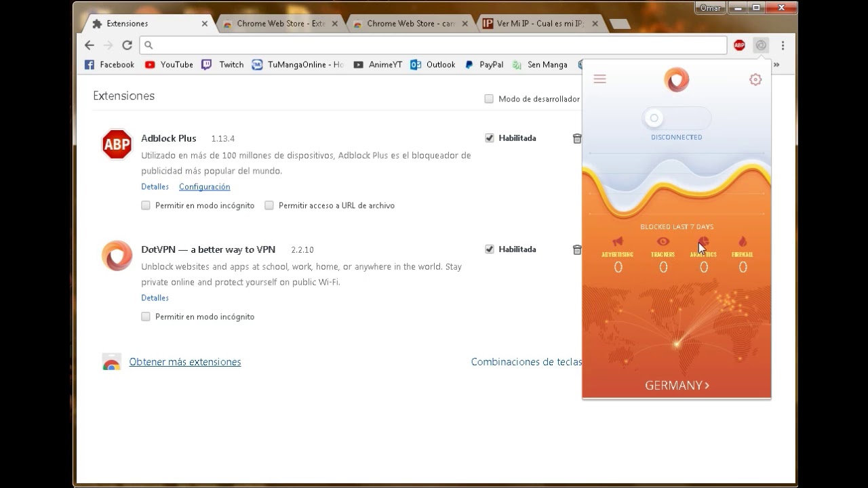The image size is (868, 488).
Task: Open Adblock Plus Configuración link
Action: (204, 186)
